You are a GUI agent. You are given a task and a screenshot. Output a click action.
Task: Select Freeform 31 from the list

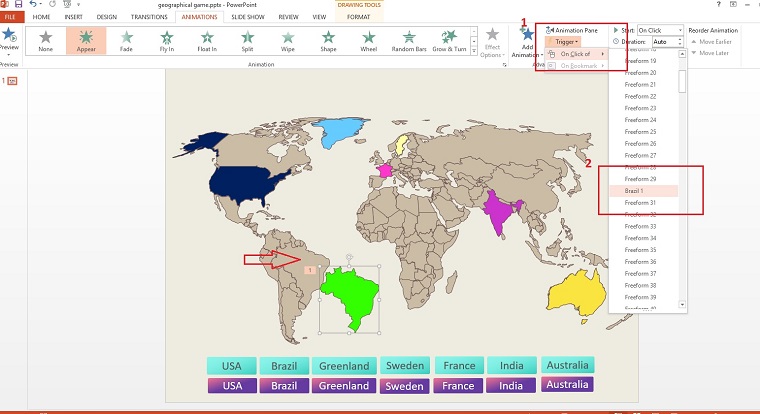click(639, 202)
